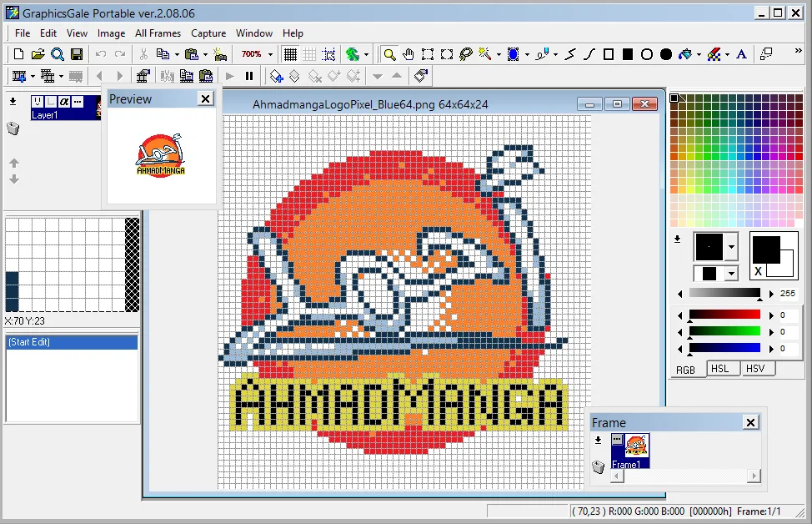Save the image with floppy disk icon
Screen dimensions: 812x524
(x=77, y=54)
